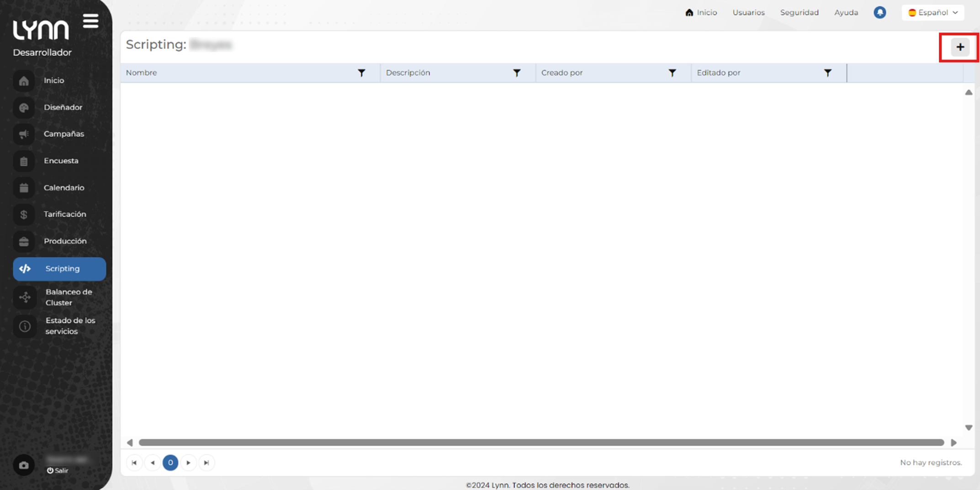Click the horizontal scrollbar track
The image size is (980, 490).
coord(541,442)
